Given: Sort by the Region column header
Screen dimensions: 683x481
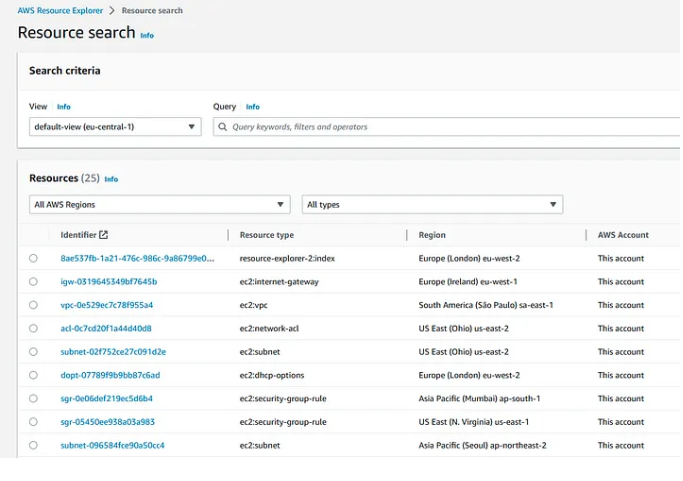Looking at the screenshot, I should coord(432,235).
